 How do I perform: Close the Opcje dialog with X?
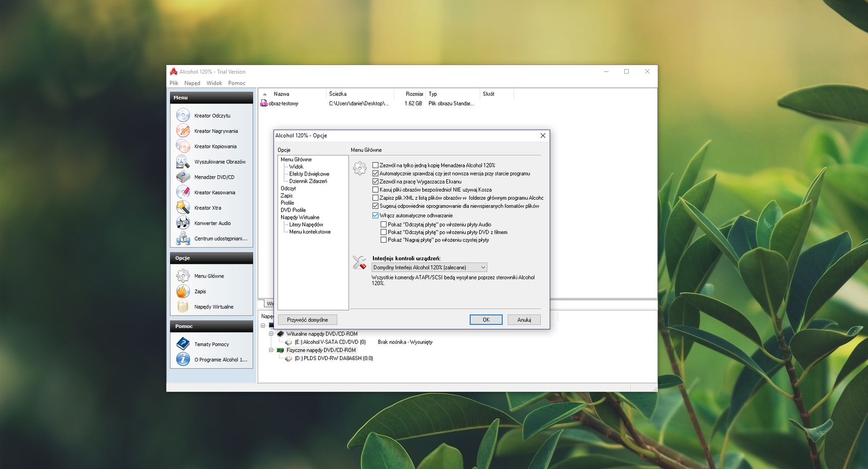(x=543, y=136)
